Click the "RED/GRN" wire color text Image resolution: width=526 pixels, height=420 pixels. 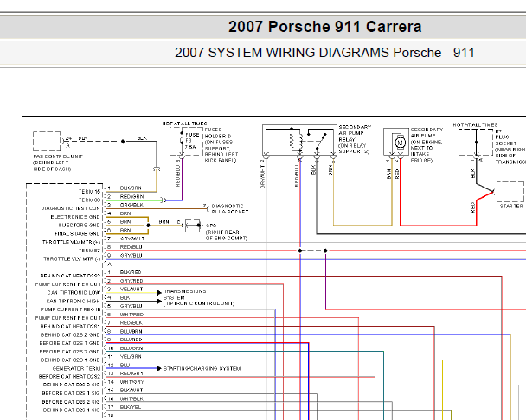click(x=131, y=196)
